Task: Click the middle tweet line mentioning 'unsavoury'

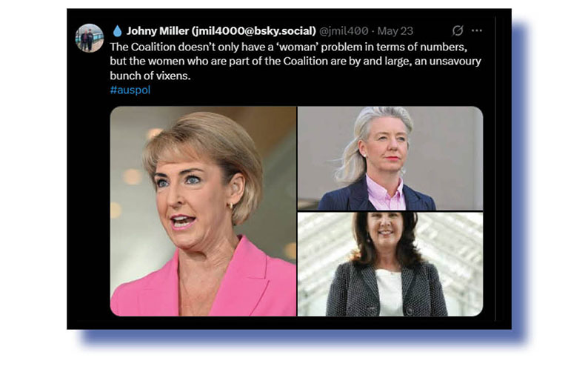Action: 295,62
